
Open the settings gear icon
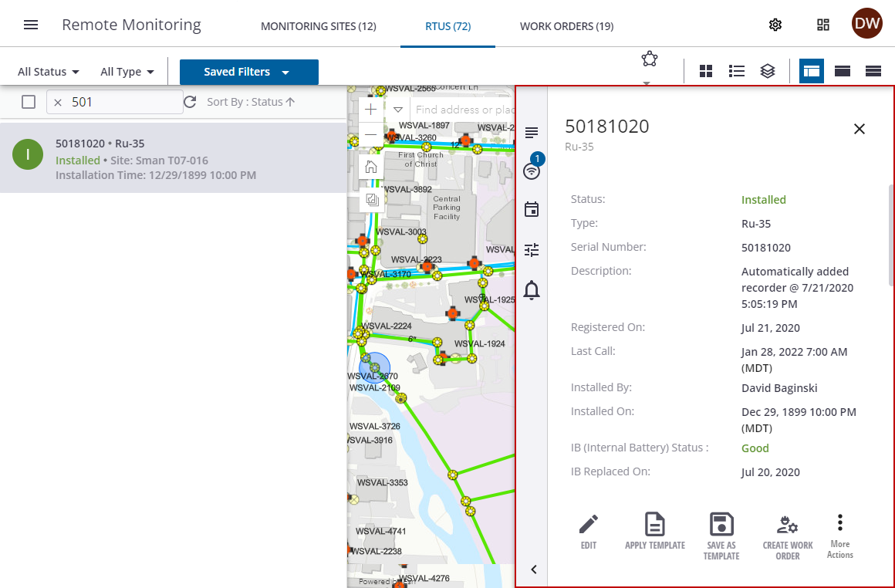(775, 25)
